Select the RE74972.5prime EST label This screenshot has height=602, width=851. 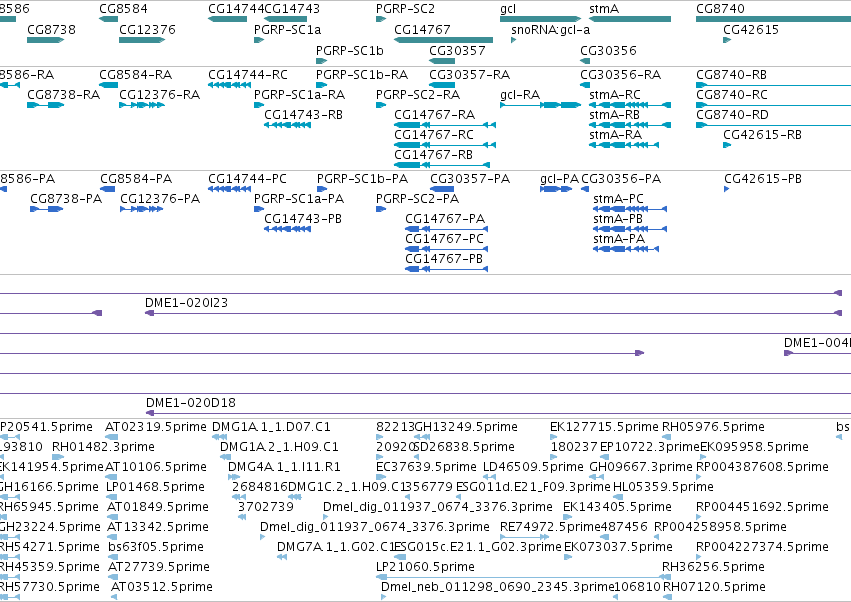click(549, 528)
